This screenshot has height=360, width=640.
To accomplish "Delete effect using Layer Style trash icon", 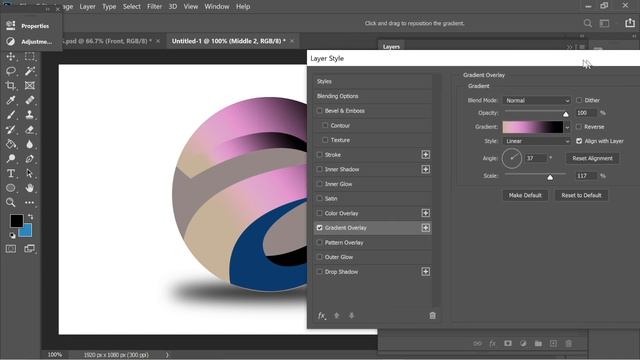I will click(x=433, y=316).
